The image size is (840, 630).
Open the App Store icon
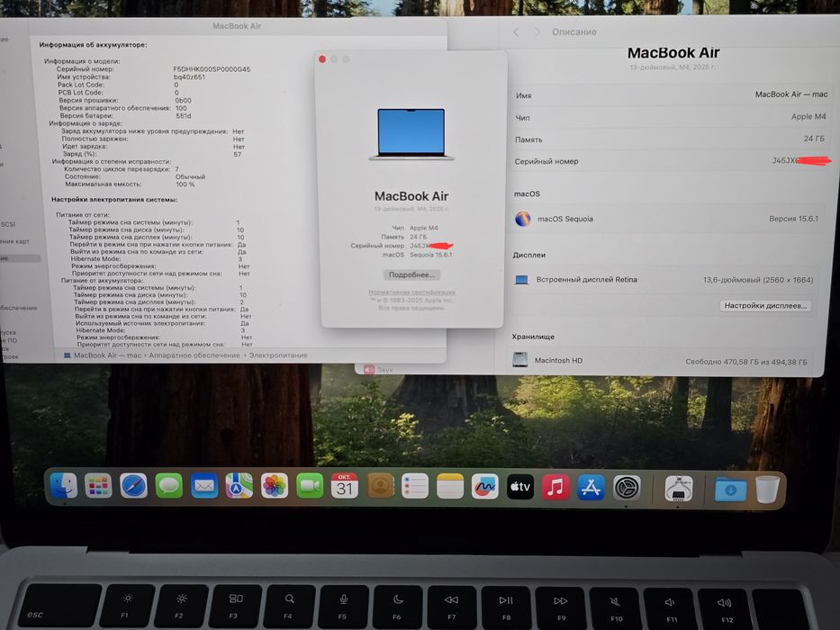click(591, 488)
